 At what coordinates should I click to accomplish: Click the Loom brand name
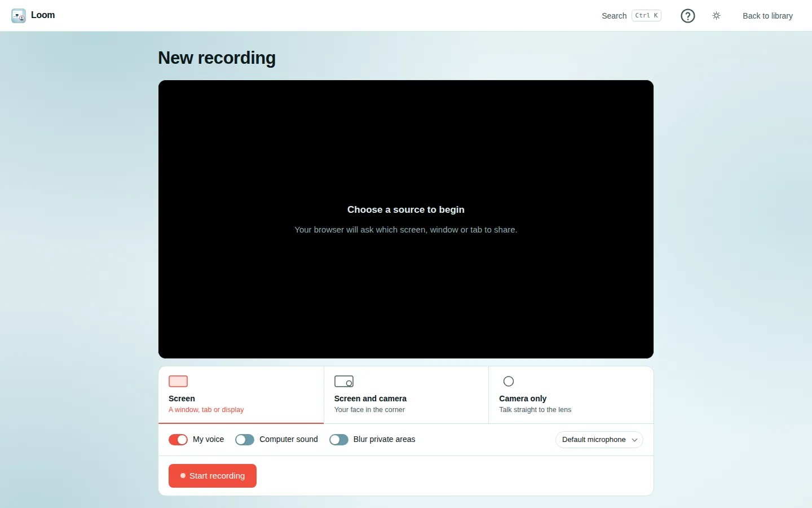click(43, 15)
